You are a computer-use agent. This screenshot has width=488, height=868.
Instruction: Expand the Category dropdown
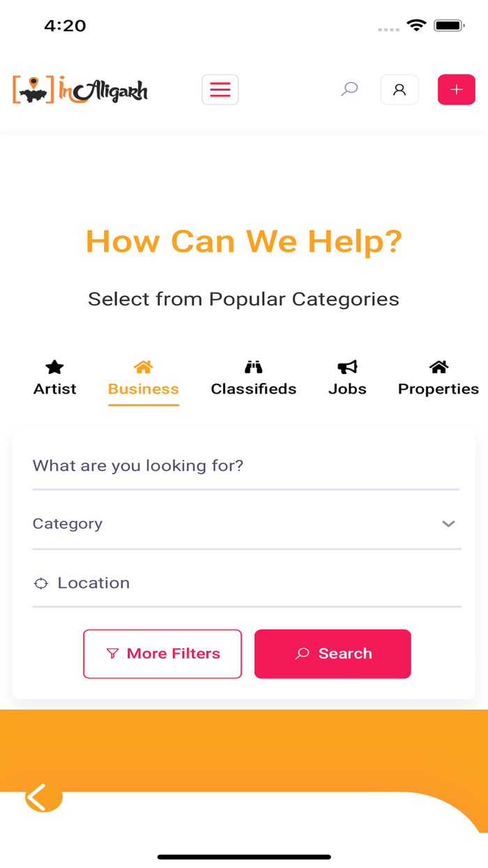point(237,524)
